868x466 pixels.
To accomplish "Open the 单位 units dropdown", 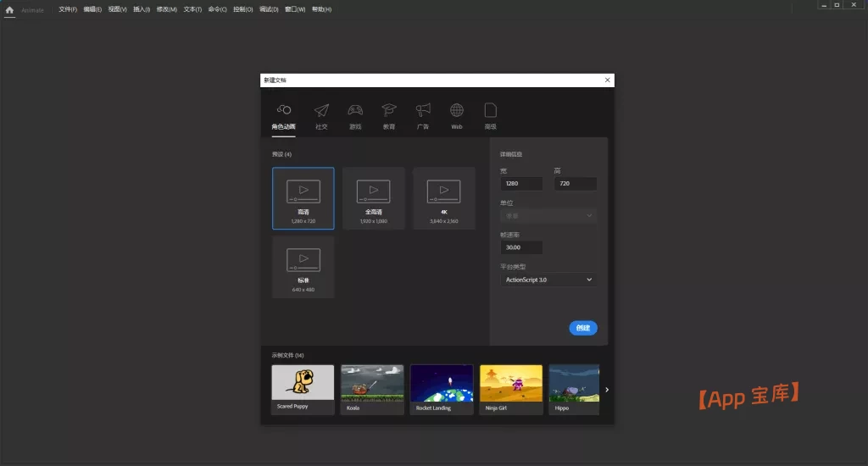I will tap(548, 216).
